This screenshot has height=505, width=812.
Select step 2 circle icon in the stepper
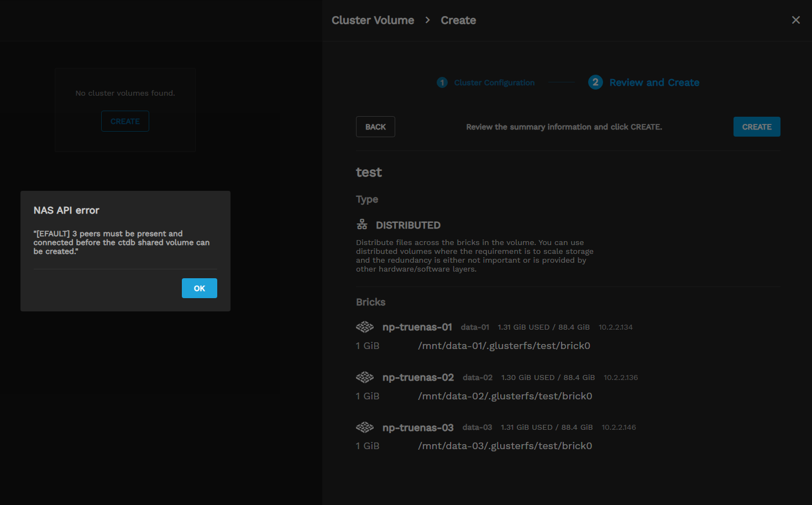[595, 82]
